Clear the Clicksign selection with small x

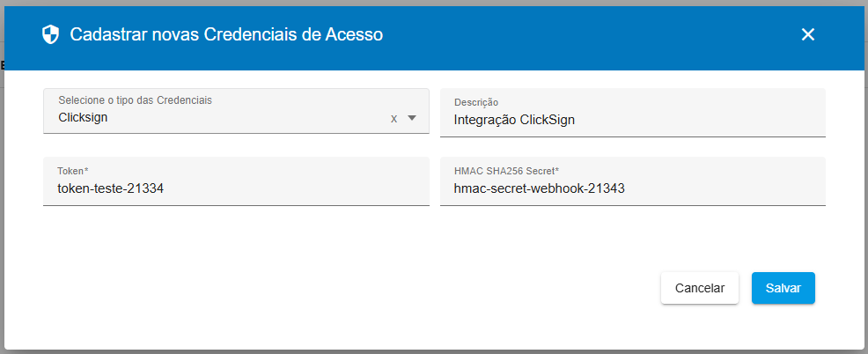tap(394, 118)
